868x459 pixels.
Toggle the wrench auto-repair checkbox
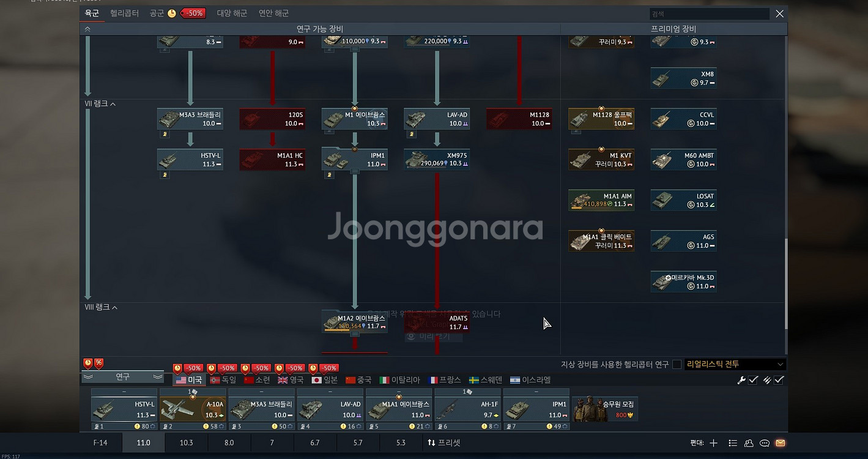(x=753, y=380)
